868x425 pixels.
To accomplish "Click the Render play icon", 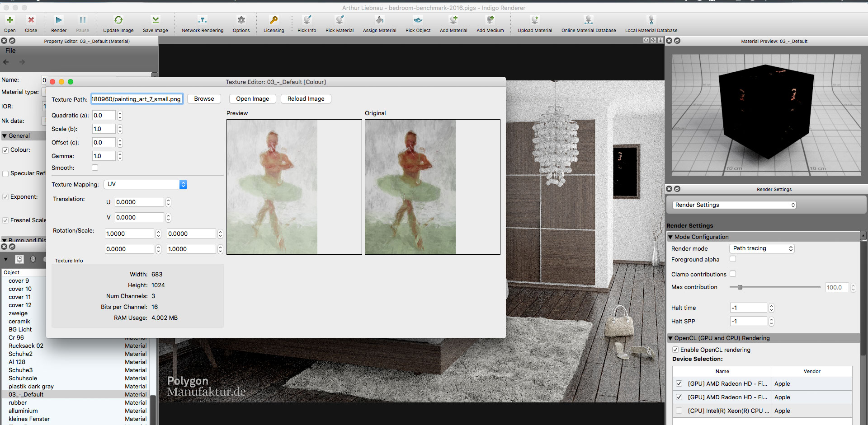I will (x=59, y=20).
